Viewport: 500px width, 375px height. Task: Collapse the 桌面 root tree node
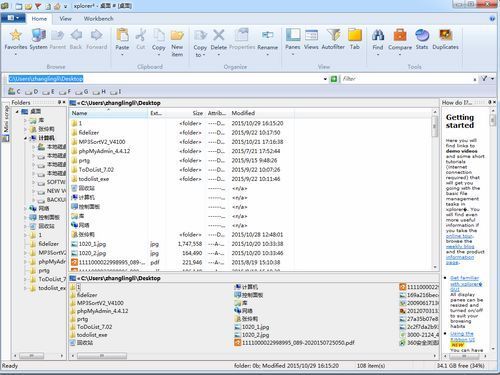[17, 111]
